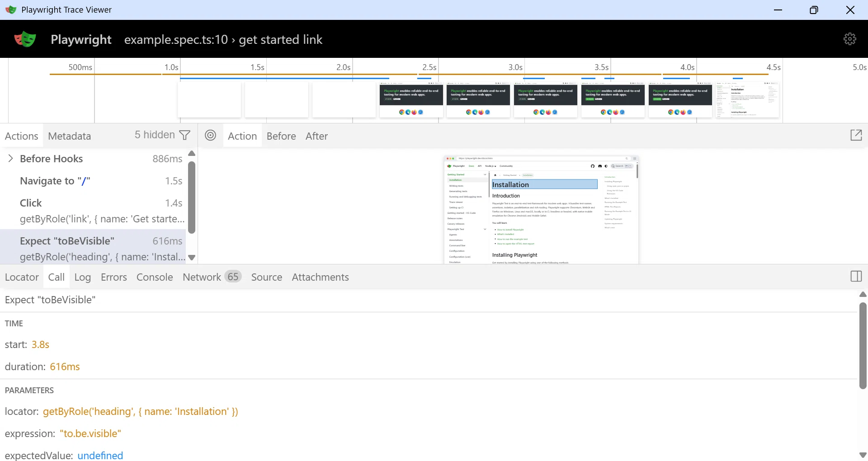Close the Playwright Trace Viewer window
The height and width of the screenshot is (461, 868).
point(850,10)
